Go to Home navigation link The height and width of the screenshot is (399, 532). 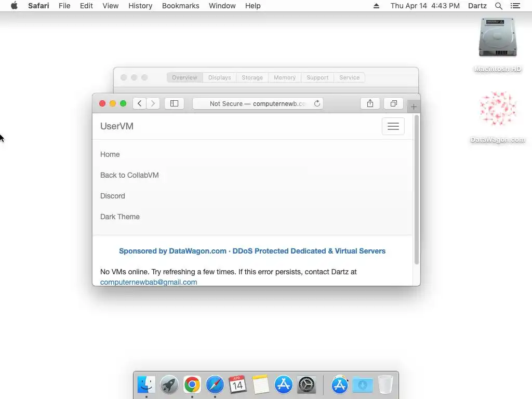click(110, 154)
